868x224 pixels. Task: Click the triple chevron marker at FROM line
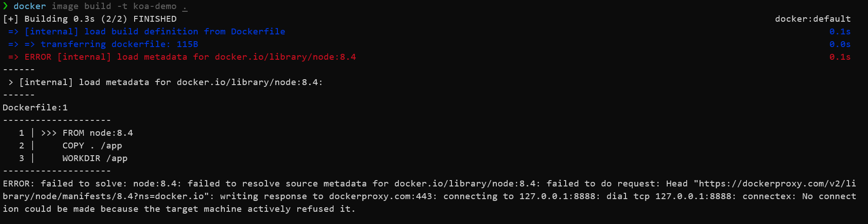pos(48,133)
